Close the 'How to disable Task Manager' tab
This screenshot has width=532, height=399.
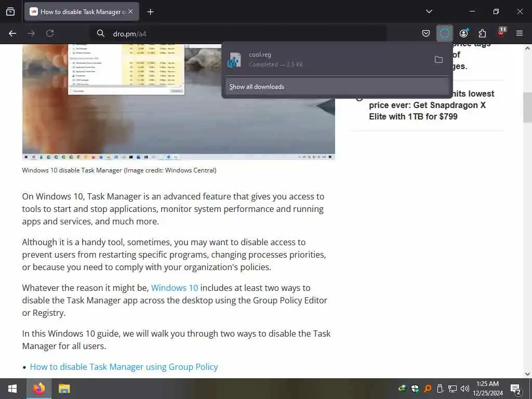[x=130, y=11]
